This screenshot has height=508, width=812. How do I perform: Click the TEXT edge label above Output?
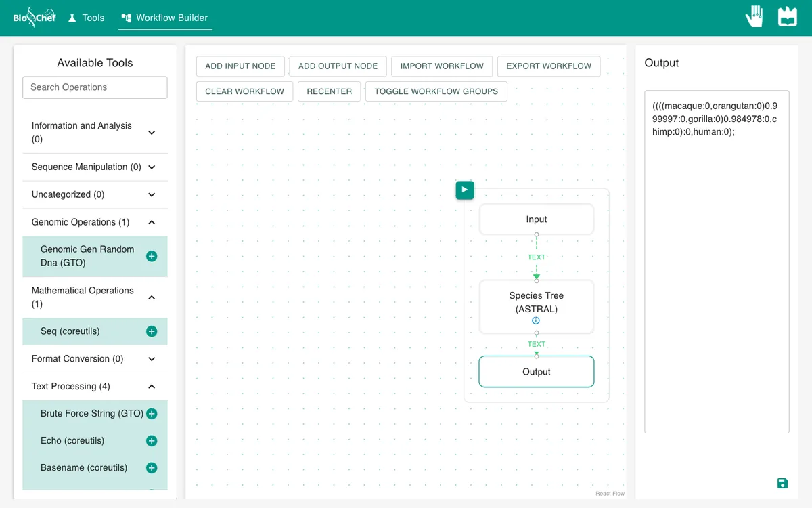[x=537, y=344]
